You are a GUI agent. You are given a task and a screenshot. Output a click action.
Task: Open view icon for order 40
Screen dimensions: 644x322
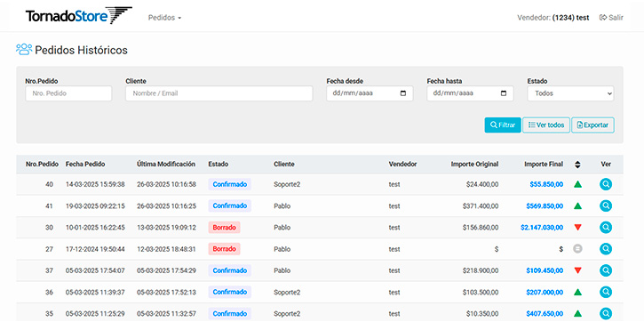606,184
